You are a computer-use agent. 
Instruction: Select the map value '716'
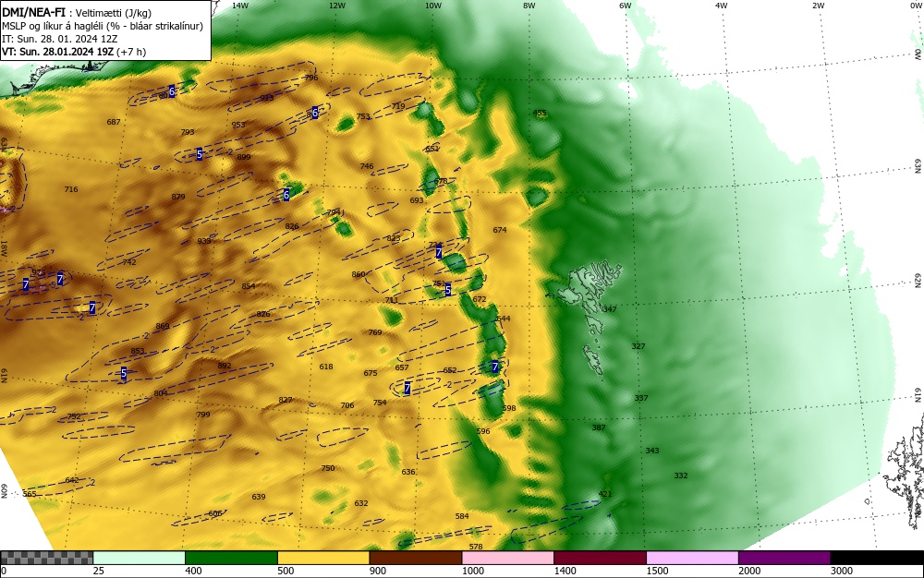[71, 189]
